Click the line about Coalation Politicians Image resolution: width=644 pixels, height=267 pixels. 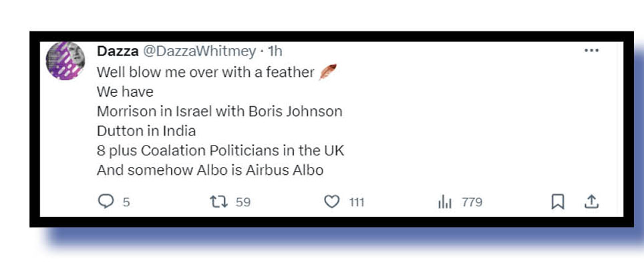pos(220,150)
